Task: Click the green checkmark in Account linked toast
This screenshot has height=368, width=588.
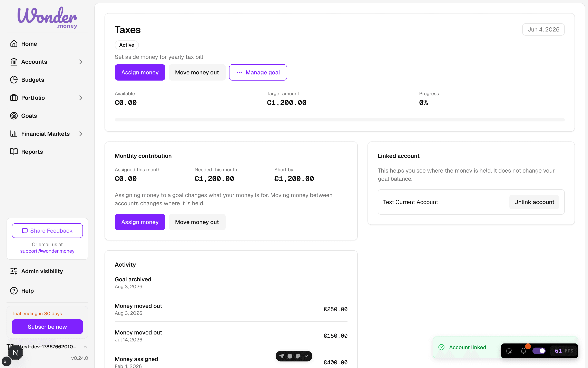Action: tap(441, 347)
